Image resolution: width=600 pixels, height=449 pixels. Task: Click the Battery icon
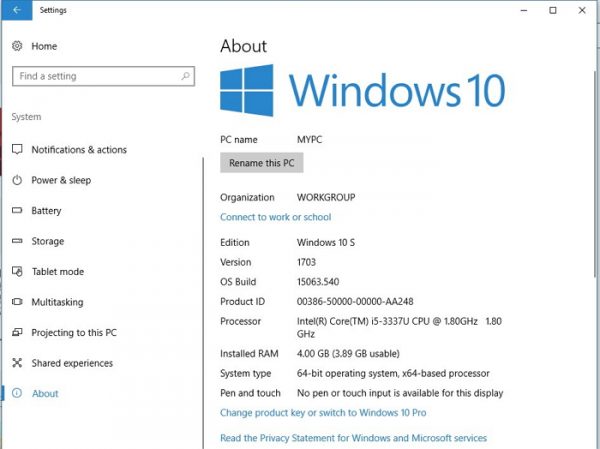point(17,210)
